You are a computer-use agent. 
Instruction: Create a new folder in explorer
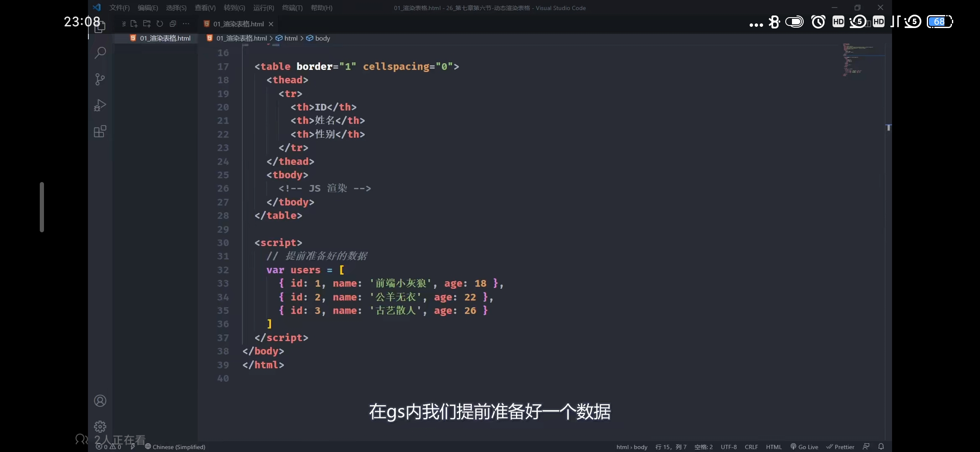(147, 24)
